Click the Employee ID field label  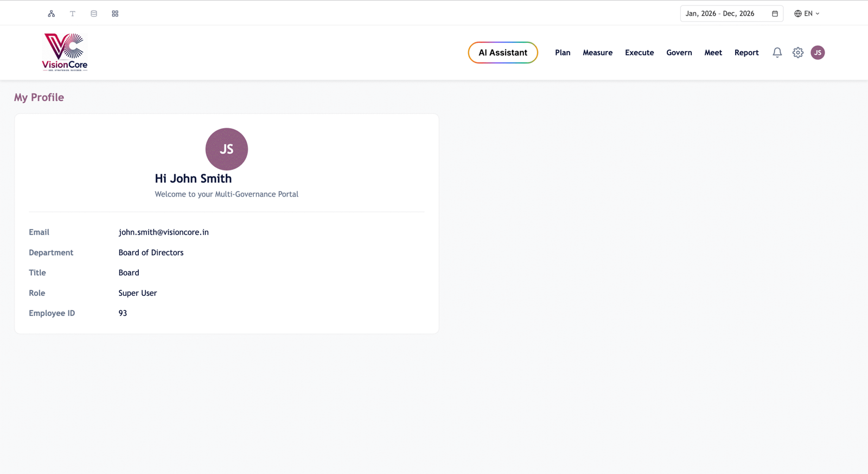tap(52, 313)
